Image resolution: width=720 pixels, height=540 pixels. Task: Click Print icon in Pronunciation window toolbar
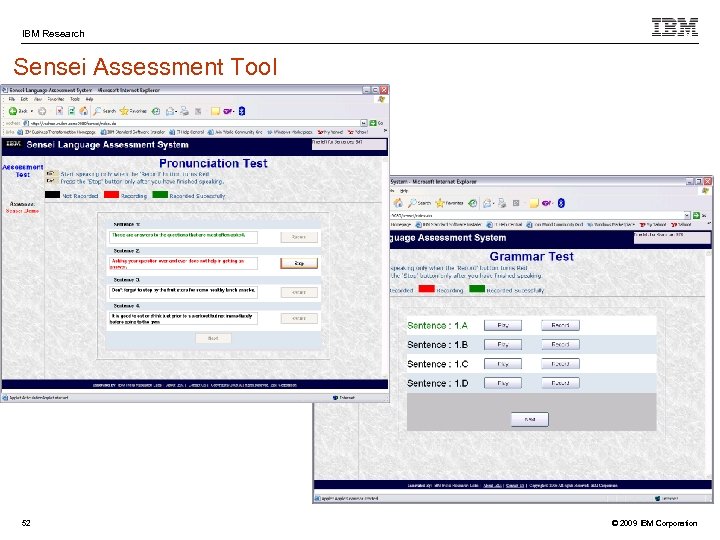[185, 111]
